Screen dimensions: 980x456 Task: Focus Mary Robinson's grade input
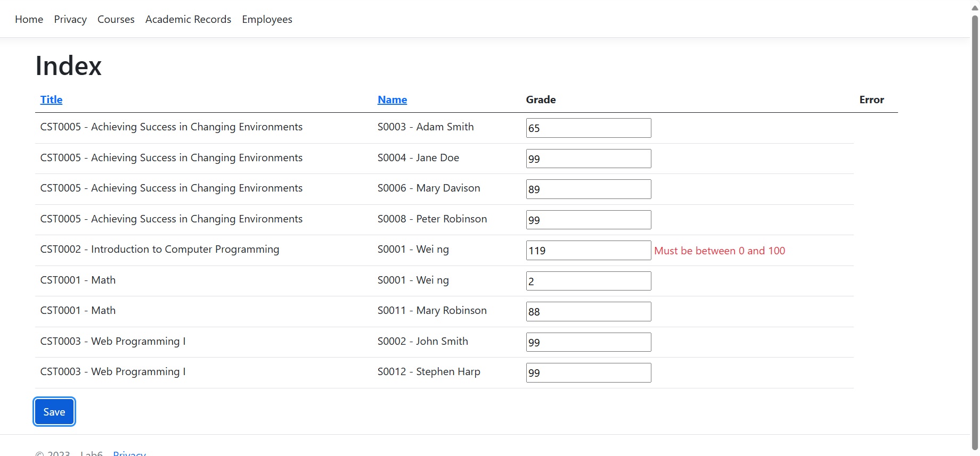pyautogui.click(x=588, y=312)
